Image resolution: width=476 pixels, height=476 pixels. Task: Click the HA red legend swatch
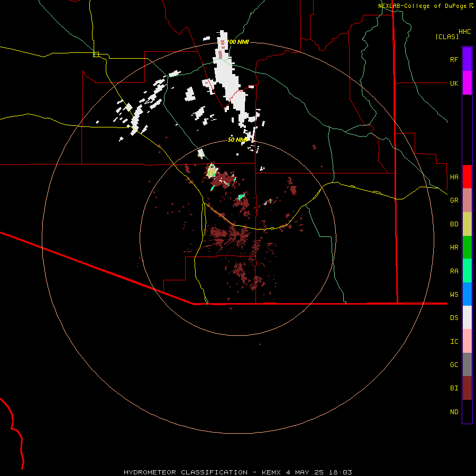click(x=467, y=177)
